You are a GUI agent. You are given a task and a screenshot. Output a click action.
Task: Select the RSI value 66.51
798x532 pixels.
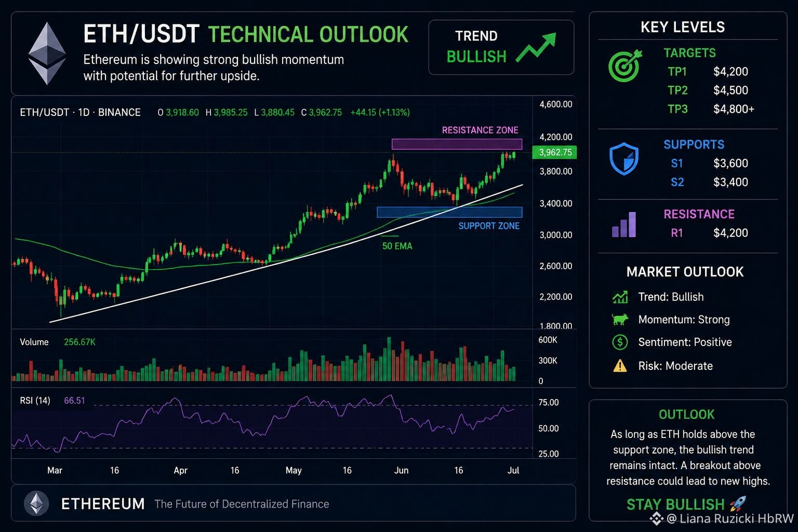74,401
